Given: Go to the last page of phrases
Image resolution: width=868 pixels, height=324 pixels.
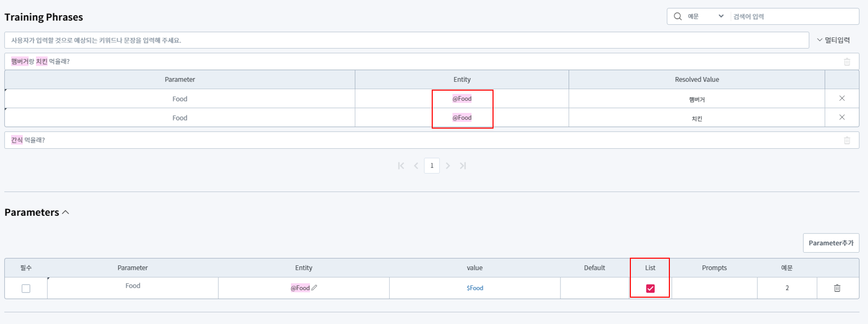Looking at the screenshot, I should click(x=463, y=166).
